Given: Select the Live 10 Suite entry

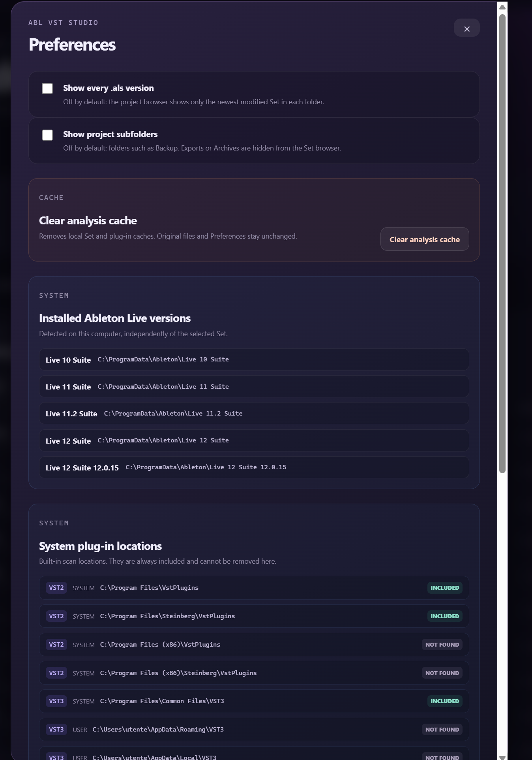Looking at the screenshot, I should click(x=254, y=359).
